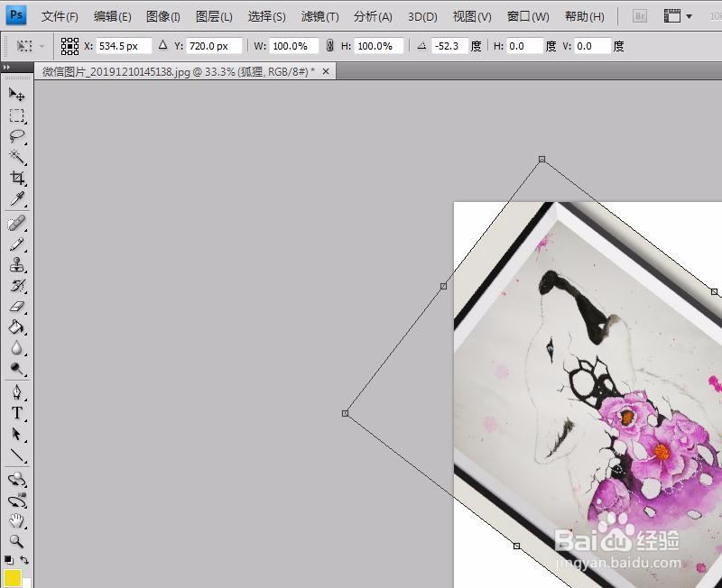Select the Dodge tool
Screen dimensions: 722x588
coord(16,369)
